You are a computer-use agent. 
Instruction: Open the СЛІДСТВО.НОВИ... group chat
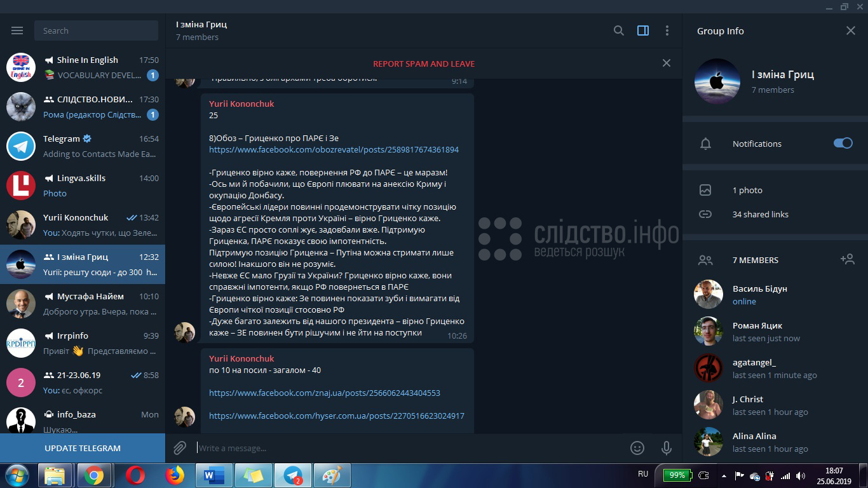83,107
